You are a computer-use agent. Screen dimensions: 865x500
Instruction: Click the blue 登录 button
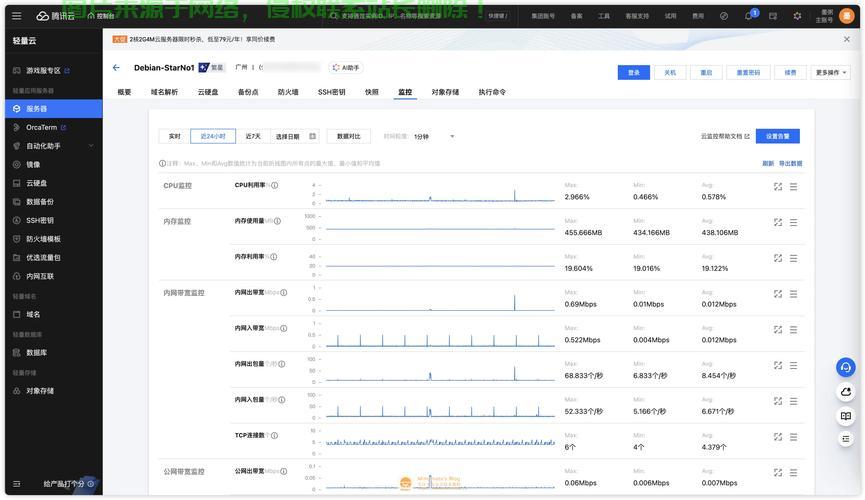pyautogui.click(x=633, y=72)
